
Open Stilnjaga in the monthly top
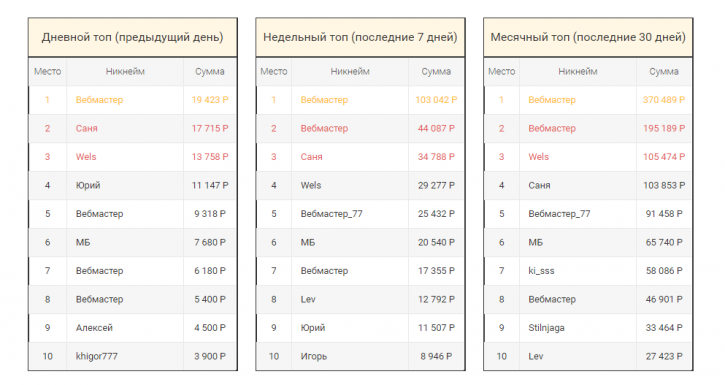[546, 328]
